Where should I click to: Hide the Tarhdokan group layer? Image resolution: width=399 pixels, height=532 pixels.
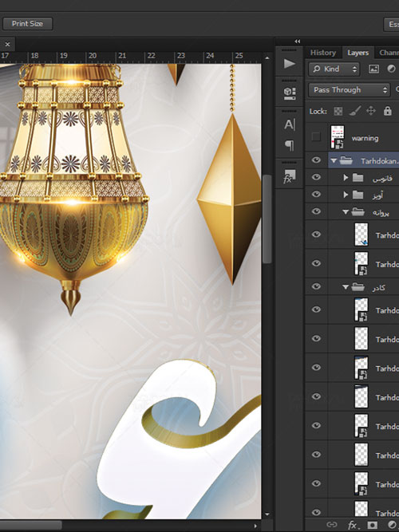point(316,160)
